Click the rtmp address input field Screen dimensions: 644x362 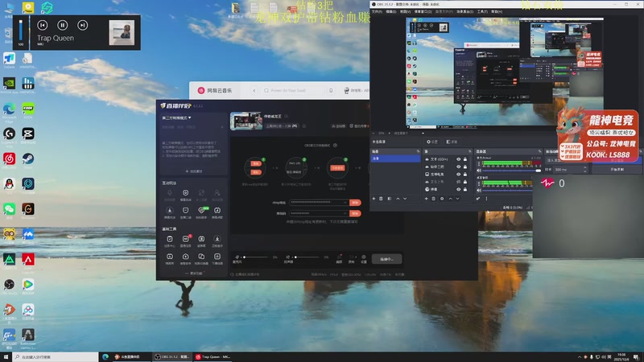(319, 203)
